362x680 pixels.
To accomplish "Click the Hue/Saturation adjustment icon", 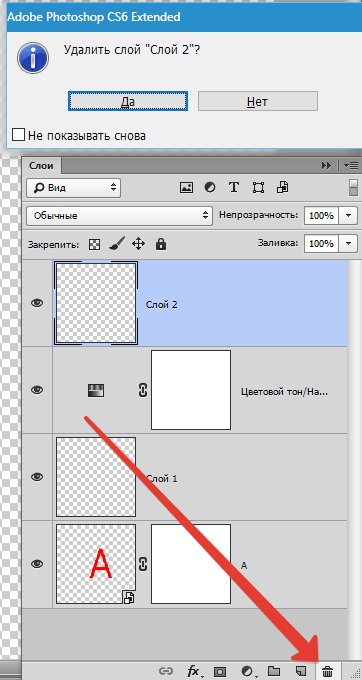I will pos(96,391).
